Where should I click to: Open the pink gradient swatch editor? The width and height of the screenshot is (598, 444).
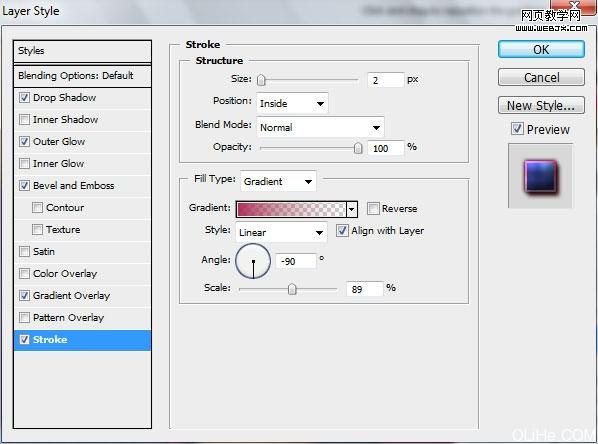[291, 209]
